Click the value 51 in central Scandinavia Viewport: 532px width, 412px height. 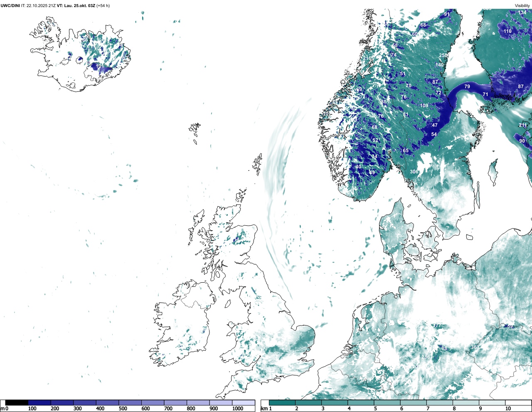click(403, 74)
